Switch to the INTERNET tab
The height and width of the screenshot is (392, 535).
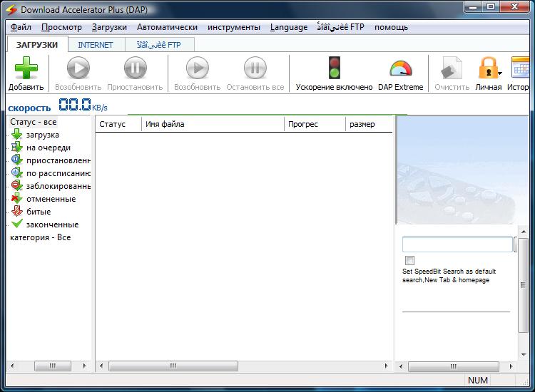tap(96, 45)
